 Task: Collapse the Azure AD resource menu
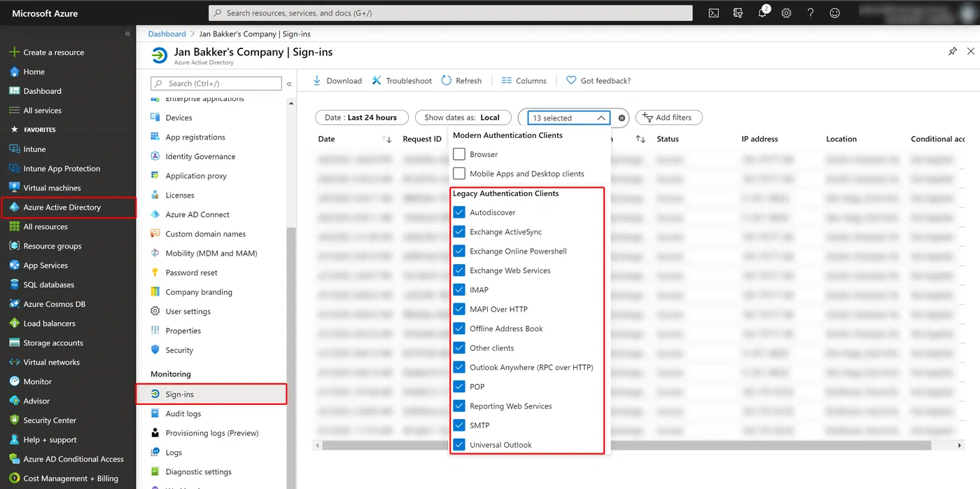[x=289, y=83]
